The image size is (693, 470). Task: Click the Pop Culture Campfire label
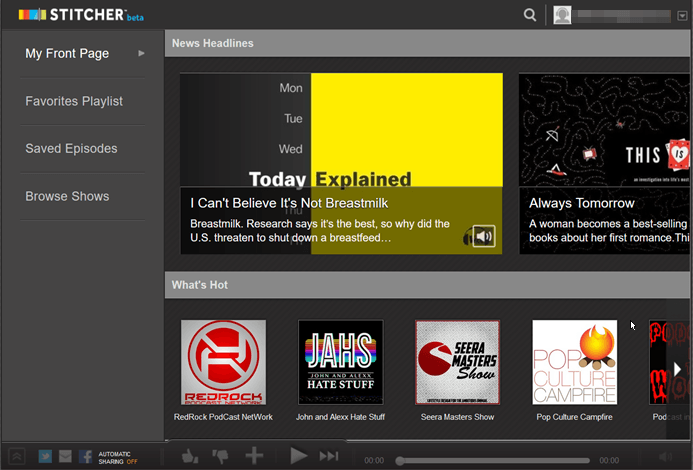pos(575,417)
